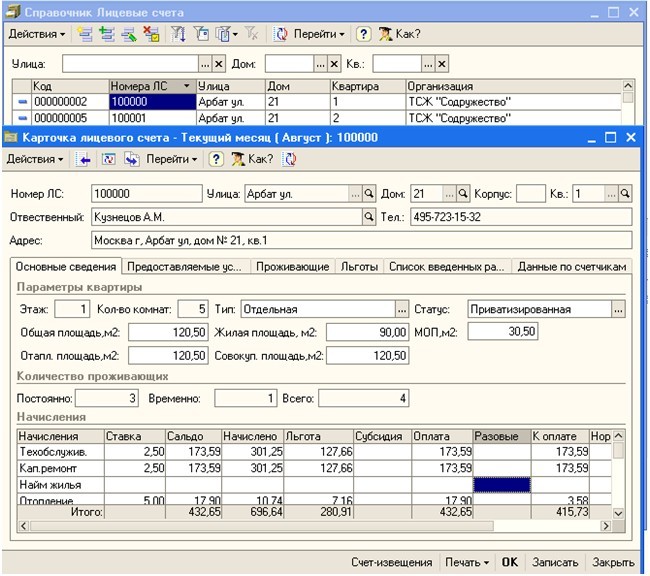The width and height of the screenshot is (650, 576).
Task: Click the refresh icon in list window toolbar
Action: 281,34
